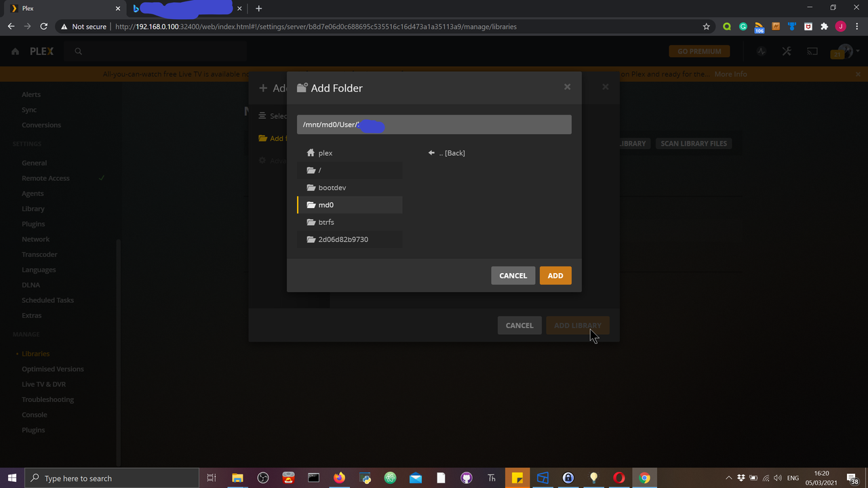Select the plex home folder entry

coord(349,153)
